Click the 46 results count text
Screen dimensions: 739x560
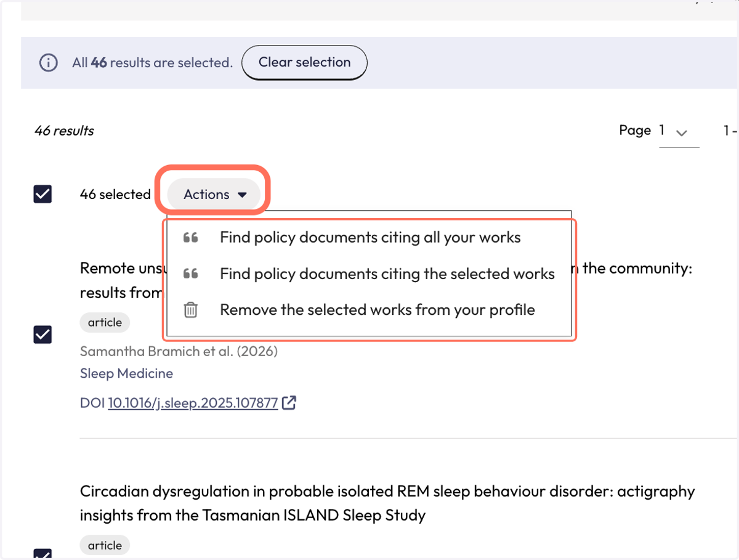[64, 131]
